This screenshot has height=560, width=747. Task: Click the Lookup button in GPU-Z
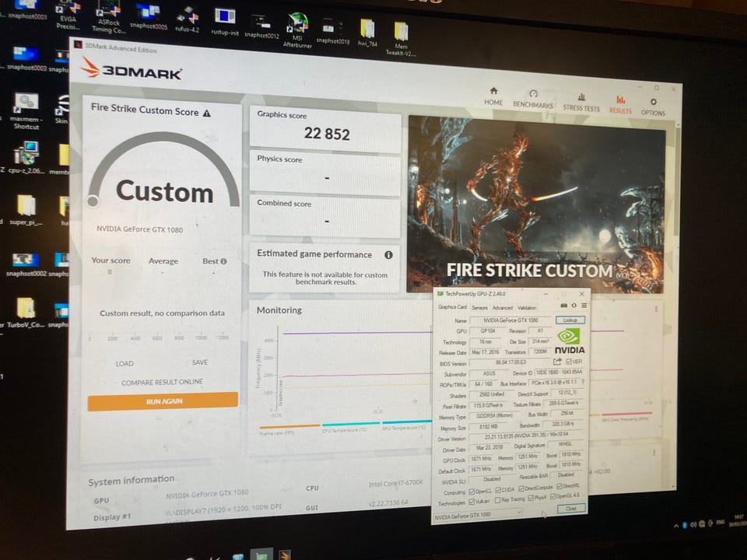tap(570, 320)
